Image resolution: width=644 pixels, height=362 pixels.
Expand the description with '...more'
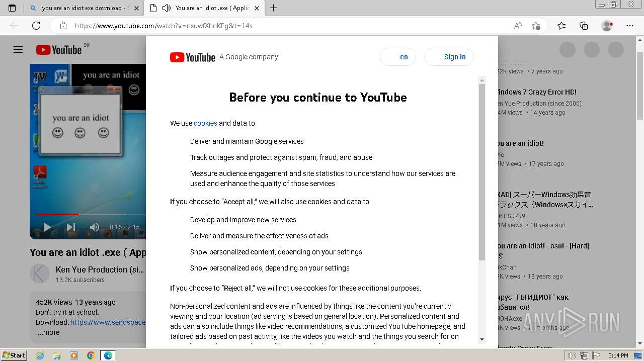coord(48,332)
